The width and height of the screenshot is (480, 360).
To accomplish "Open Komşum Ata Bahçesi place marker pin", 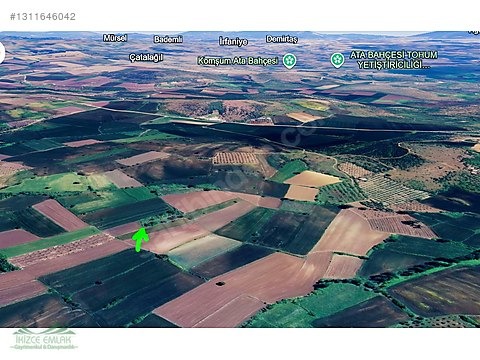I will click(289, 61).
